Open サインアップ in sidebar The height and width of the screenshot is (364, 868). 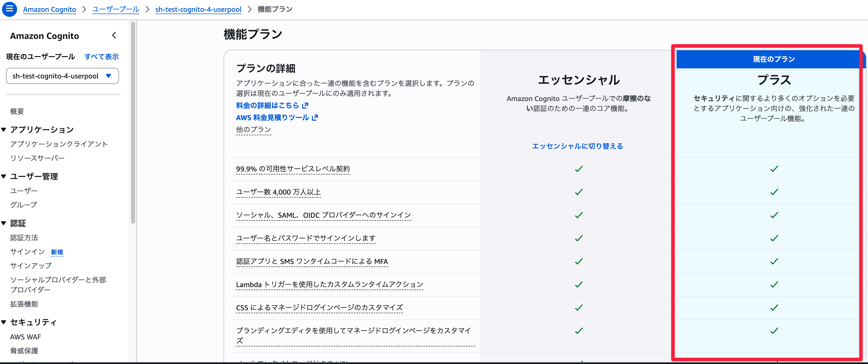pos(31,265)
